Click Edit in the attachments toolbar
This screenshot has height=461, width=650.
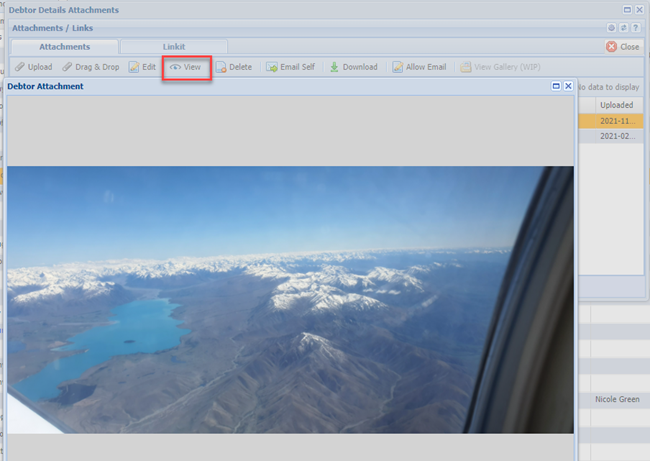tap(142, 67)
